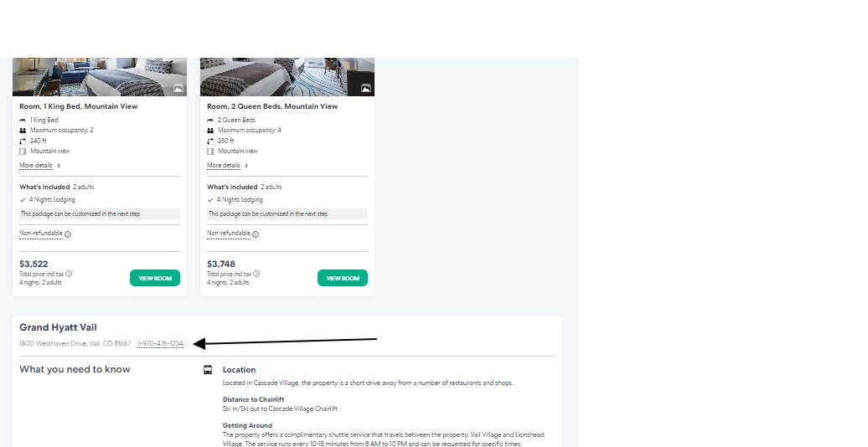Select Room, 1 King Bed, Mountain View title

tap(79, 106)
